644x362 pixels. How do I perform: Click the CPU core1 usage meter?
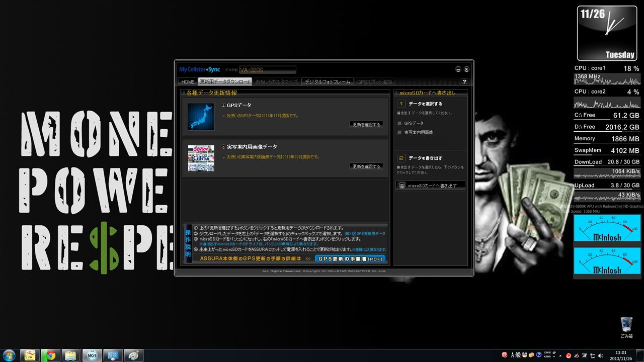pos(607,75)
